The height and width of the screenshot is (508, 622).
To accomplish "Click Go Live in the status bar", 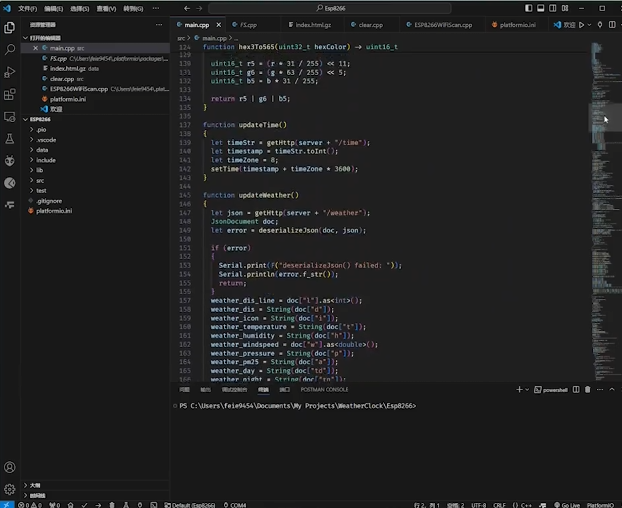I will click(x=569, y=505).
